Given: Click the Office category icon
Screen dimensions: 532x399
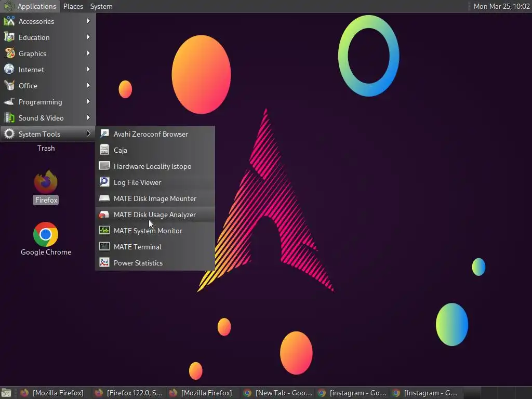Looking at the screenshot, I should (x=9, y=86).
